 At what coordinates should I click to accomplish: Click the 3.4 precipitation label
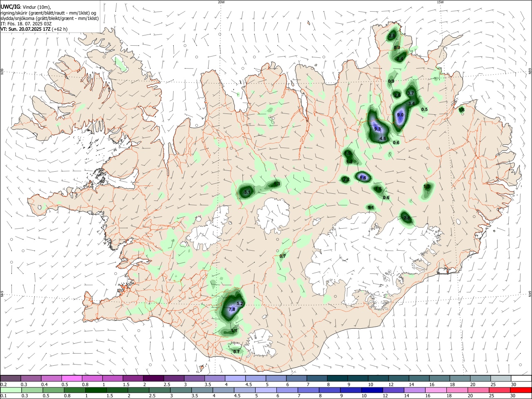click(x=412, y=103)
